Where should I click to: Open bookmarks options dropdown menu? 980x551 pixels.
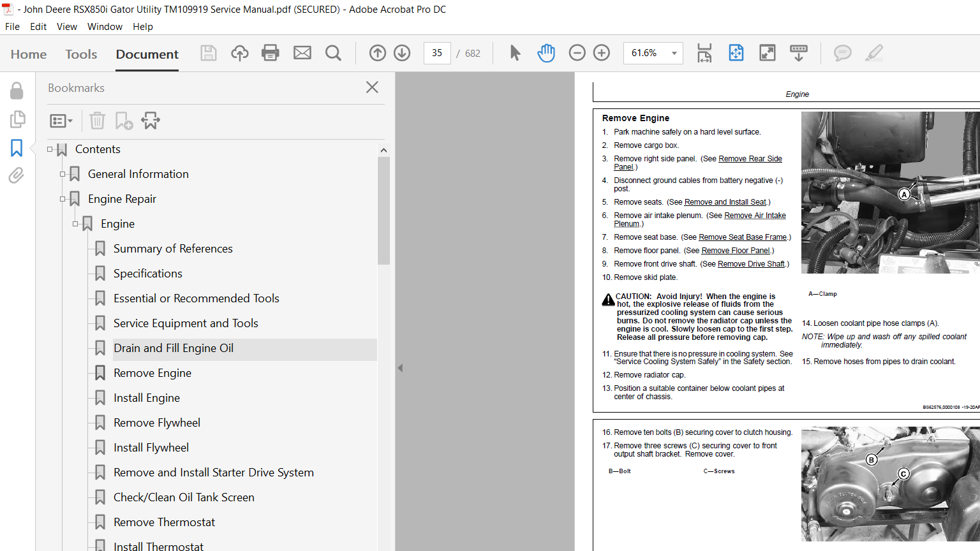point(61,121)
